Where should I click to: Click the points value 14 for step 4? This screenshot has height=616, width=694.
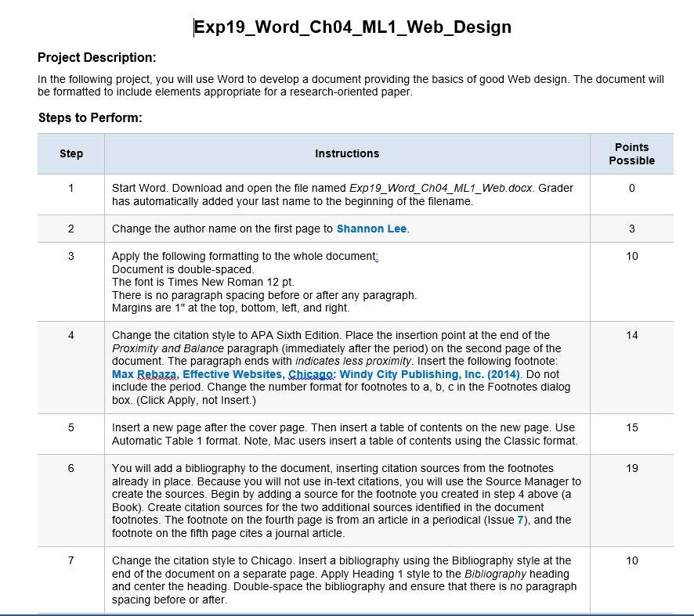pyautogui.click(x=631, y=334)
